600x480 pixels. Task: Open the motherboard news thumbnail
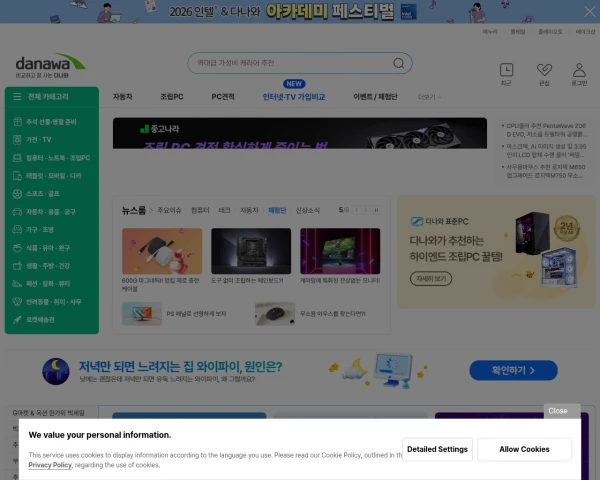click(x=251, y=251)
